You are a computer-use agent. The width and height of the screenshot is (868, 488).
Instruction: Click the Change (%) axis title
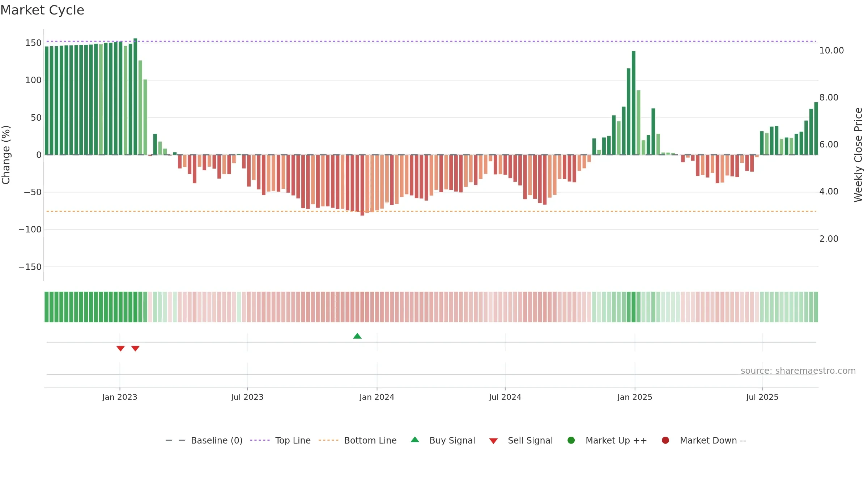(x=6, y=155)
